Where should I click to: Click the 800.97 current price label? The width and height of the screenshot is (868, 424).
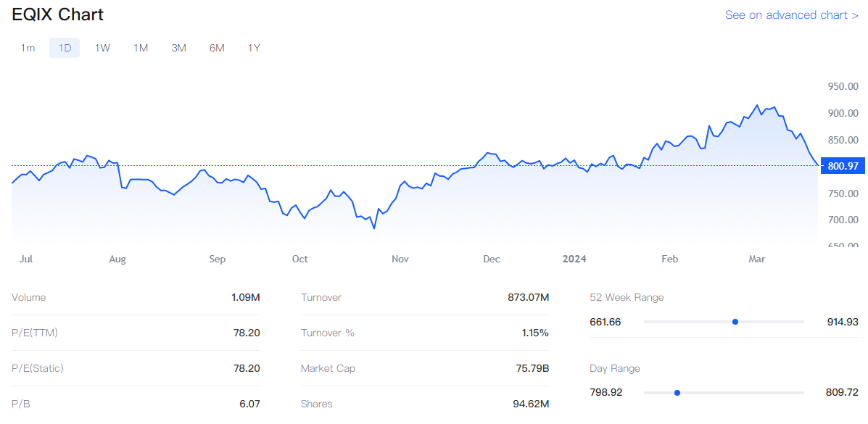point(842,166)
